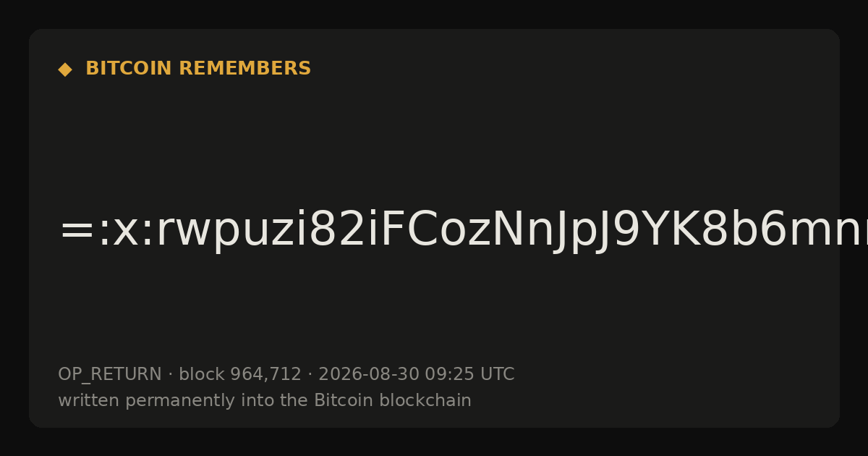Screen dimensions: 868x456
Task: Click the word 'block' in the metadata line
Action: (202, 374)
